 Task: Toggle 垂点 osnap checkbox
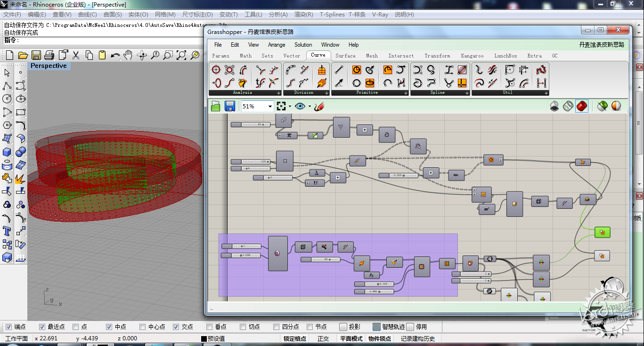pyautogui.click(x=210, y=327)
